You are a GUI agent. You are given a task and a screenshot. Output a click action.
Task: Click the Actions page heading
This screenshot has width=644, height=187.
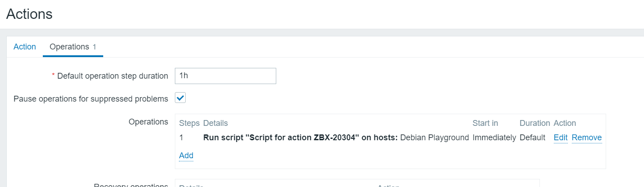[29, 14]
